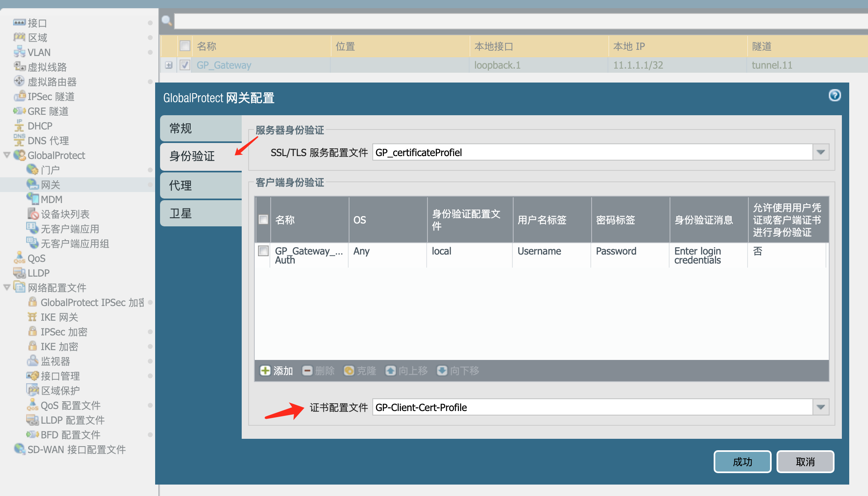Click the help question mark icon
The image size is (868, 496).
tap(835, 95)
